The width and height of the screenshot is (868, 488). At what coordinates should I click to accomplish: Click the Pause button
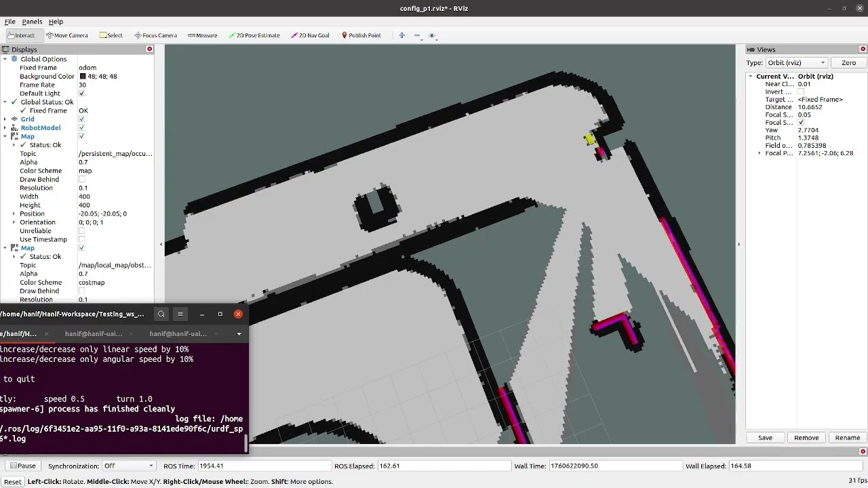(22, 466)
